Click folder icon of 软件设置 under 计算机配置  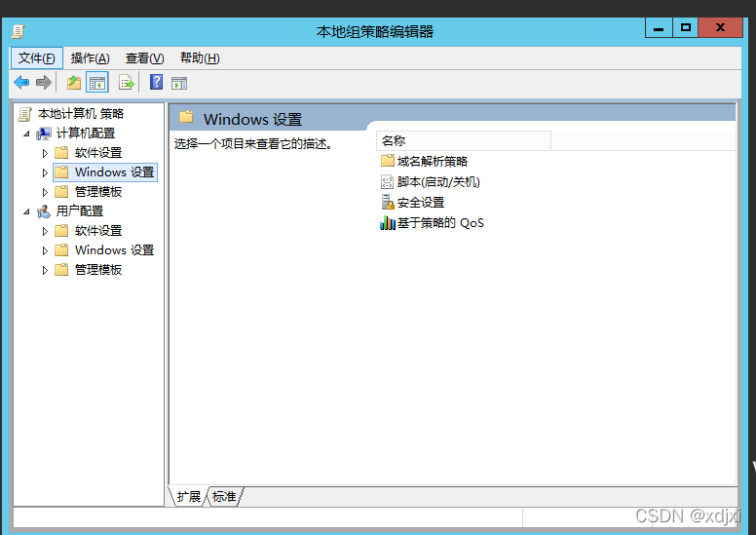tap(61, 153)
